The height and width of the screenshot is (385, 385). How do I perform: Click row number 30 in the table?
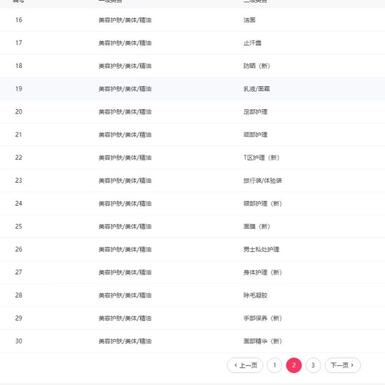click(19, 341)
